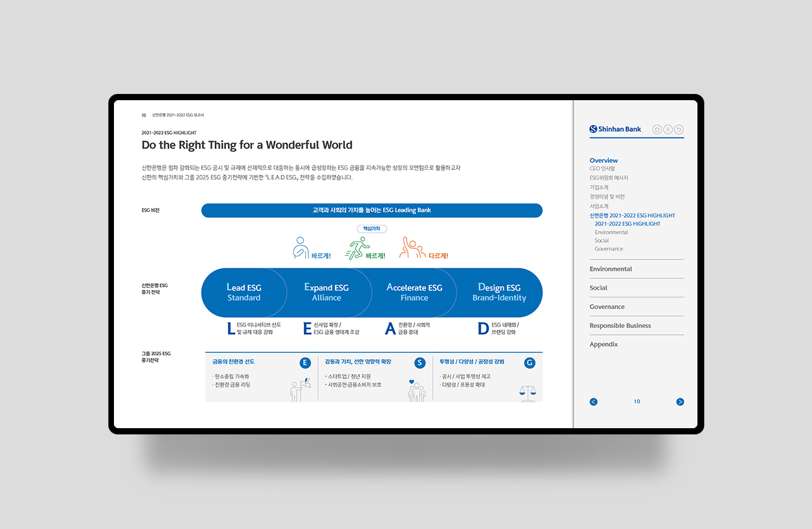Expand the Appendix section

click(x=603, y=344)
